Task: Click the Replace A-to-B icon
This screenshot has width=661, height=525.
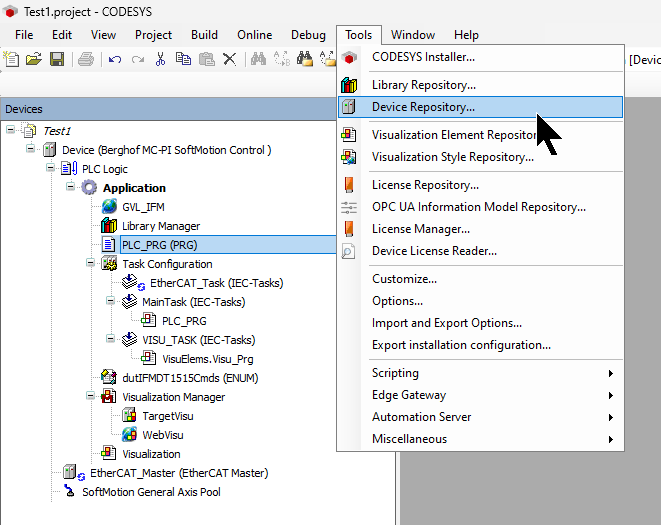Action: coord(282,59)
